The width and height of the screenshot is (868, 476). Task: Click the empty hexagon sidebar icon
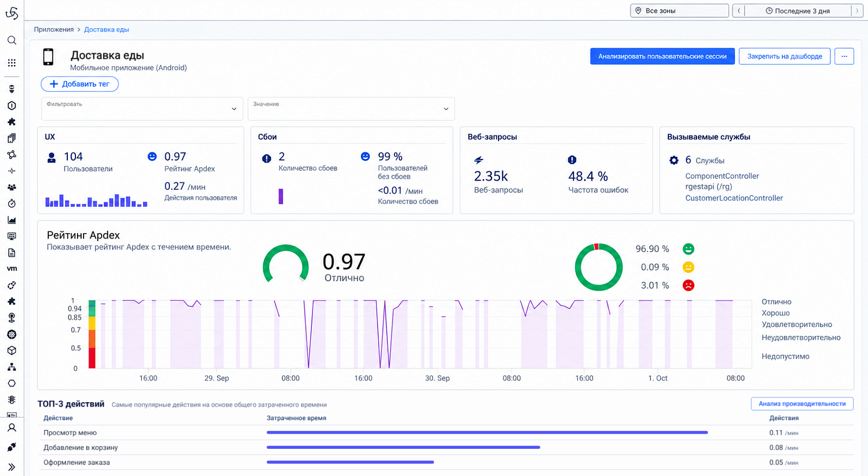(x=11, y=383)
